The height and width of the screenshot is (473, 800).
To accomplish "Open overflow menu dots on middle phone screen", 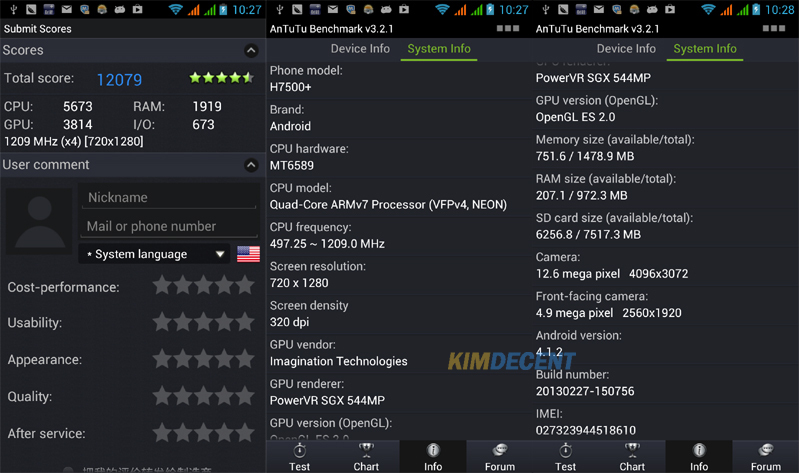I will 508,29.
